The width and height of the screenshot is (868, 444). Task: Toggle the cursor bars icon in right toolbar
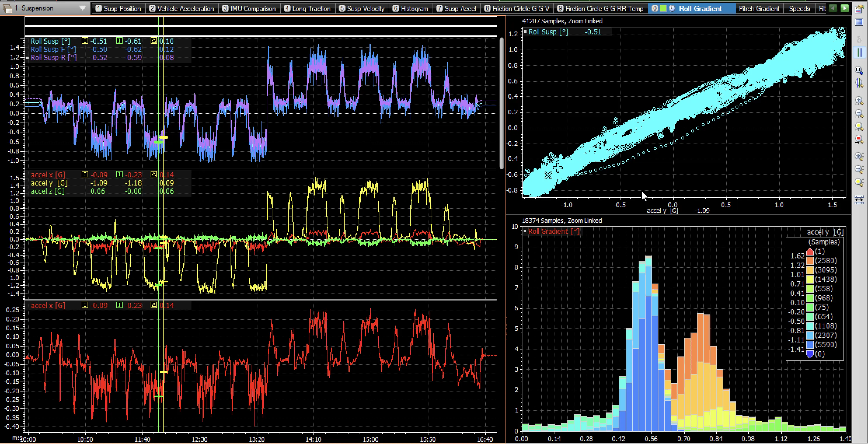click(859, 49)
